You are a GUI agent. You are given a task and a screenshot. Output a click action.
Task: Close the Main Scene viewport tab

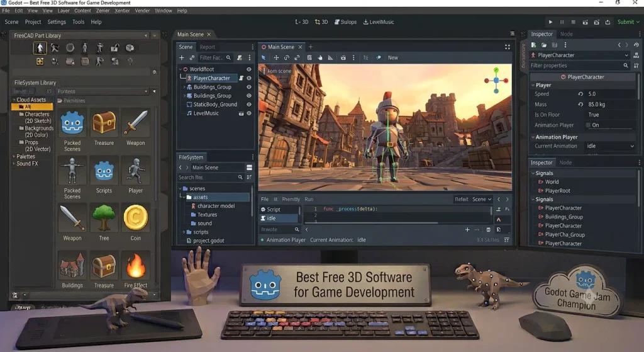point(300,47)
